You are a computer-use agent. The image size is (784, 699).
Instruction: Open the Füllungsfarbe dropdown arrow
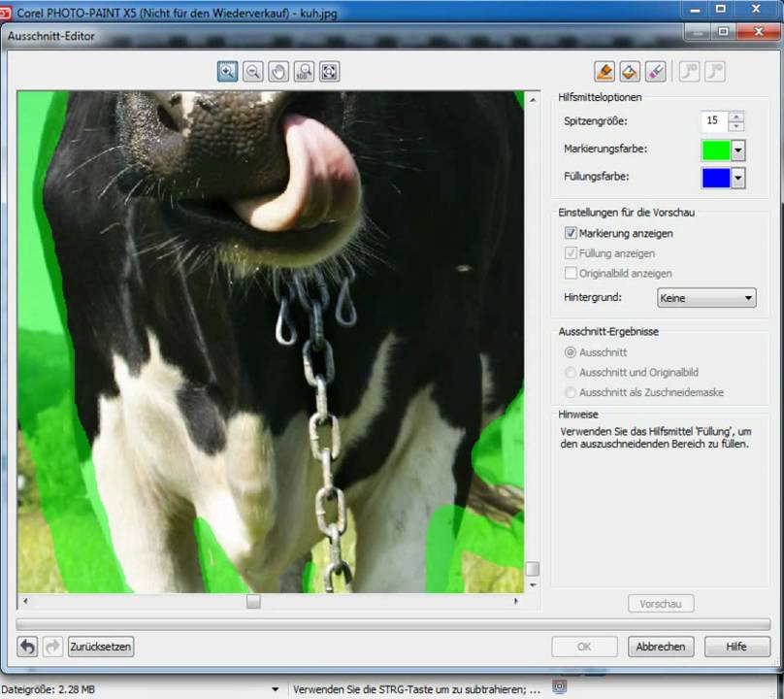coord(738,178)
